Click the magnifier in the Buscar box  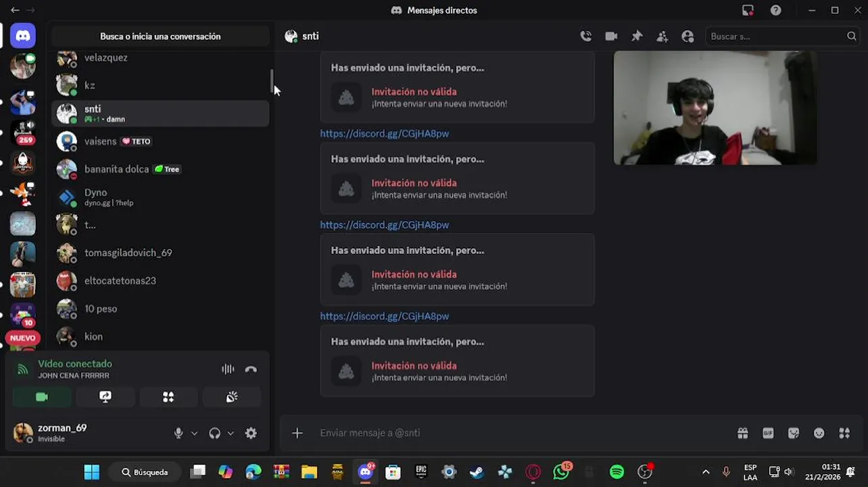click(852, 37)
